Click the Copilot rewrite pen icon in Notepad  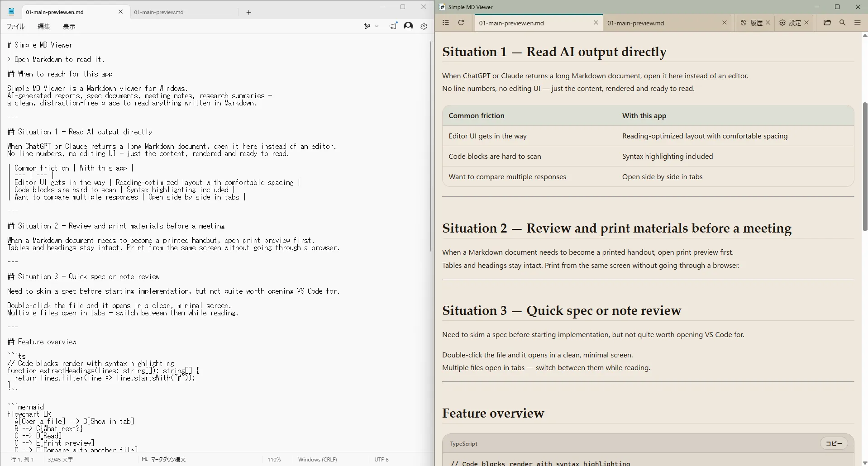tap(367, 26)
